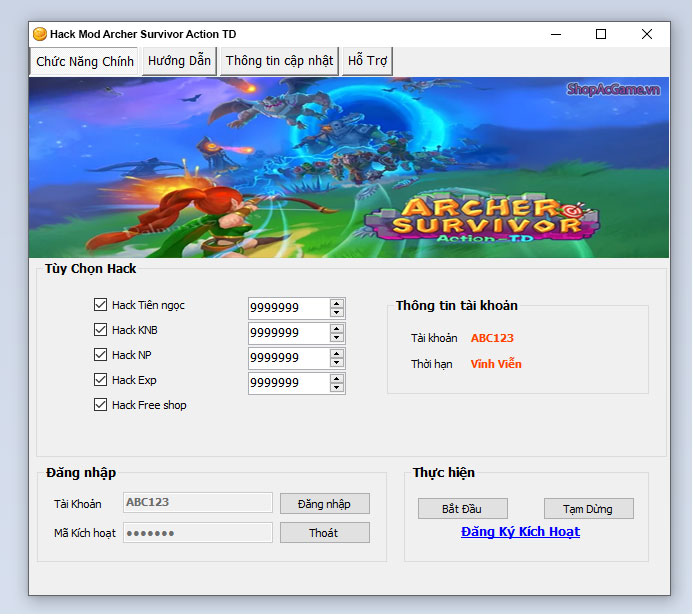Minimize the Hack Mod window

(x=556, y=34)
